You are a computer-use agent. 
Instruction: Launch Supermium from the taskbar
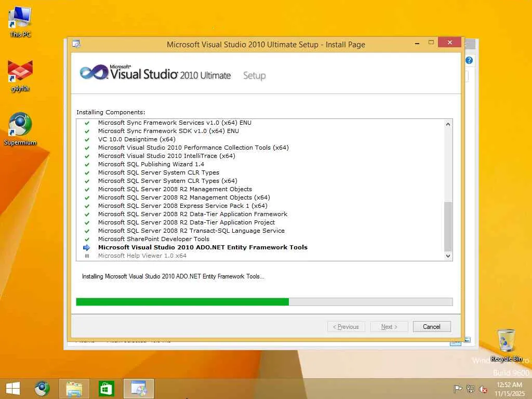pyautogui.click(x=42, y=389)
